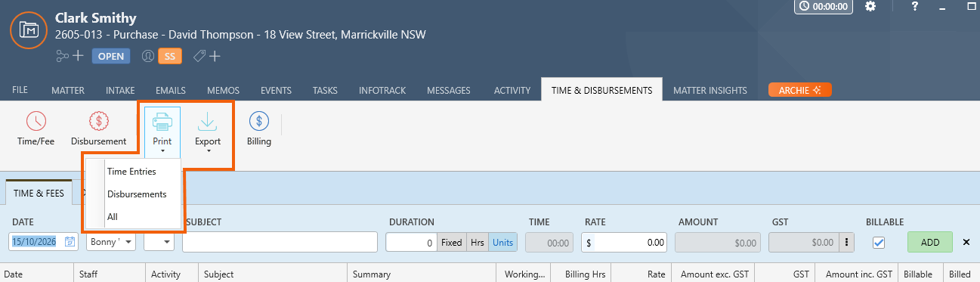
Task: Sort by the Subject column header
Action: [273, 274]
